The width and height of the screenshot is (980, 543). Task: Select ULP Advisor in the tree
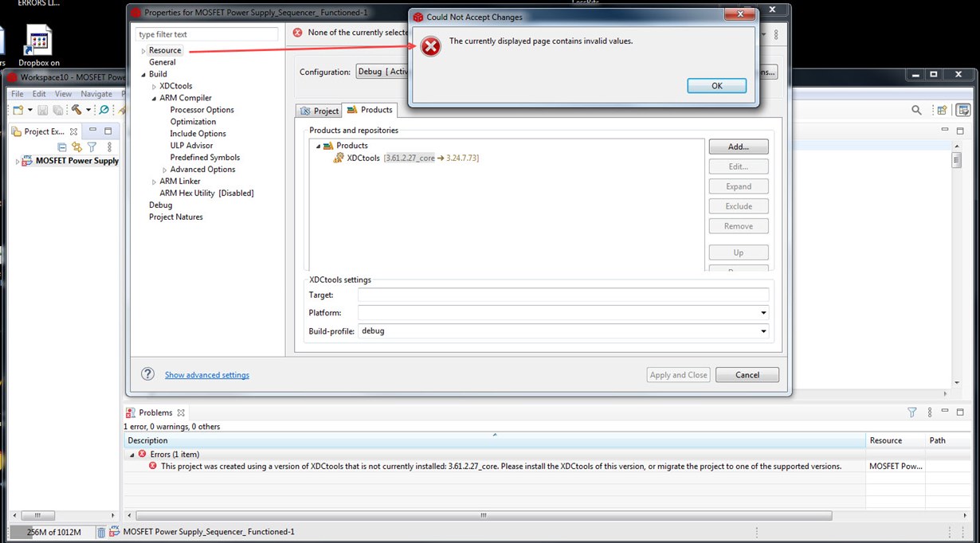tap(191, 146)
